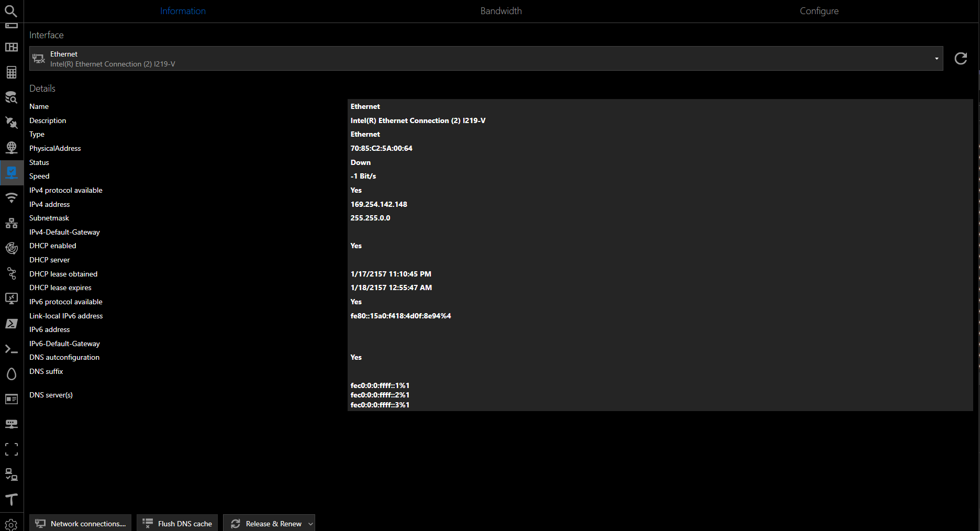Switch to the Configure tab

[x=819, y=11]
